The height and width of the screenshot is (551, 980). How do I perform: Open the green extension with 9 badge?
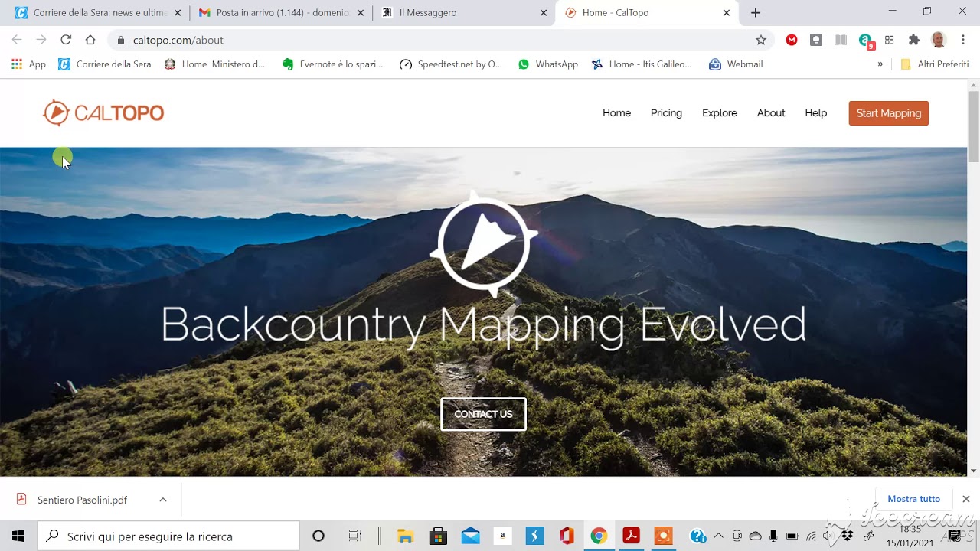866,41
